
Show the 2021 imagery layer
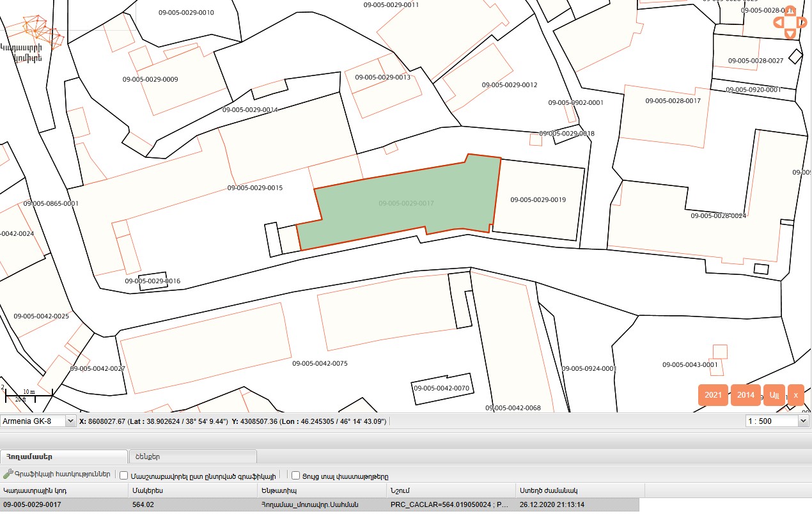tap(713, 395)
